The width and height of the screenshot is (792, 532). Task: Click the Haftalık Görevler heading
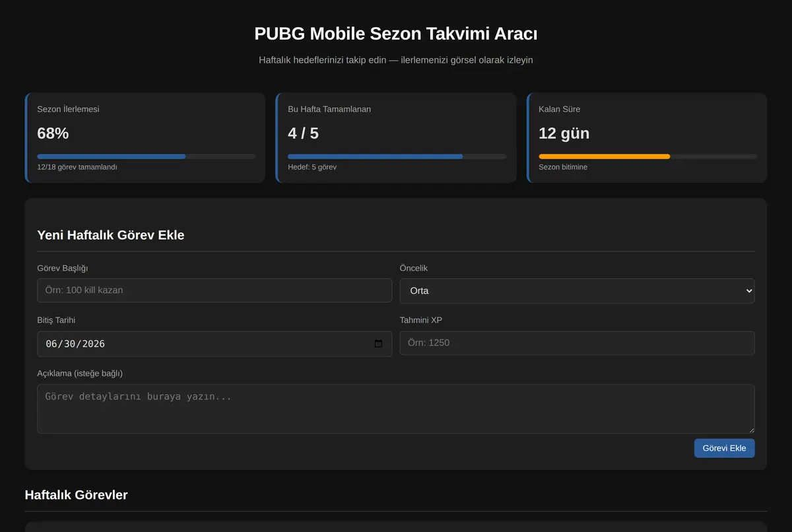(x=76, y=494)
